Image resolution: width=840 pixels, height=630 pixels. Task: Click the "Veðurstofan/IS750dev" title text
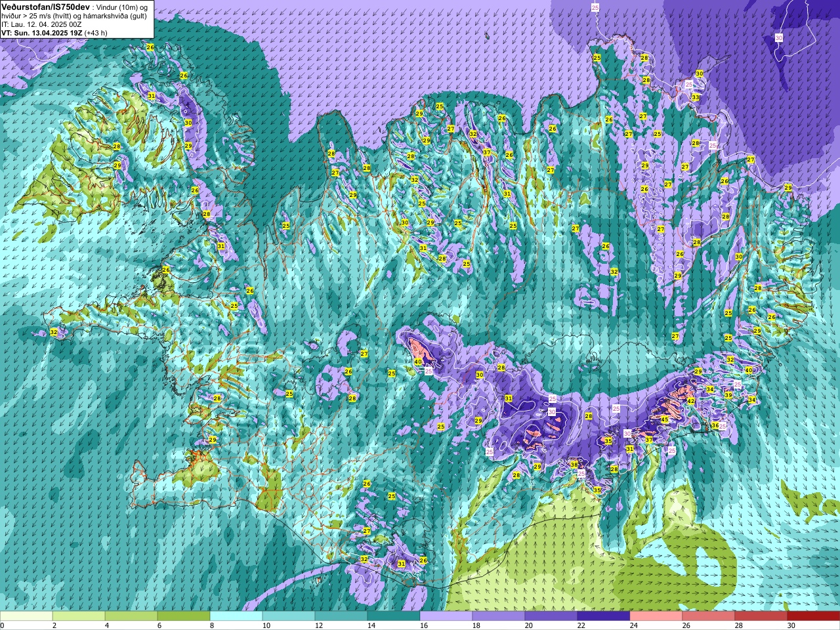click(x=45, y=7)
